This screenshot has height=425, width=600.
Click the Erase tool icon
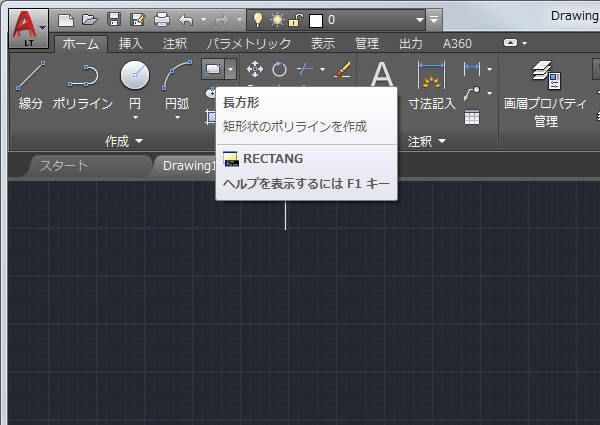pyautogui.click(x=342, y=69)
